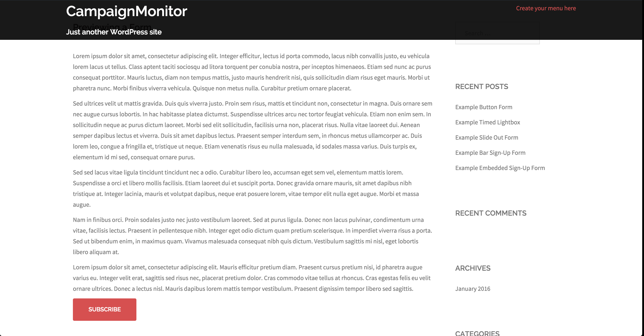Click the Subscribe button
This screenshot has width=644, height=336.
point(104,310)
